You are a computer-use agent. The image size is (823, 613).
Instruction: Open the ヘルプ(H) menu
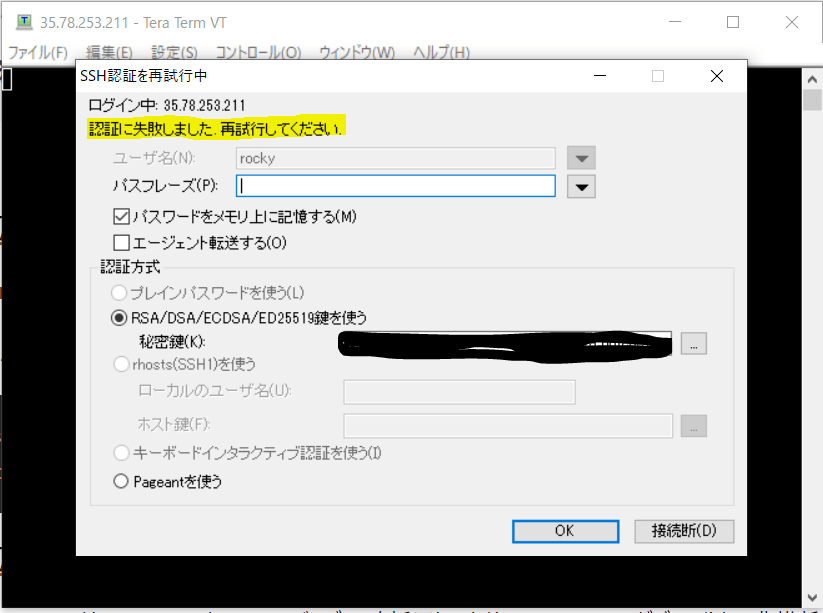pyautogui.click(x=440, y=51)
